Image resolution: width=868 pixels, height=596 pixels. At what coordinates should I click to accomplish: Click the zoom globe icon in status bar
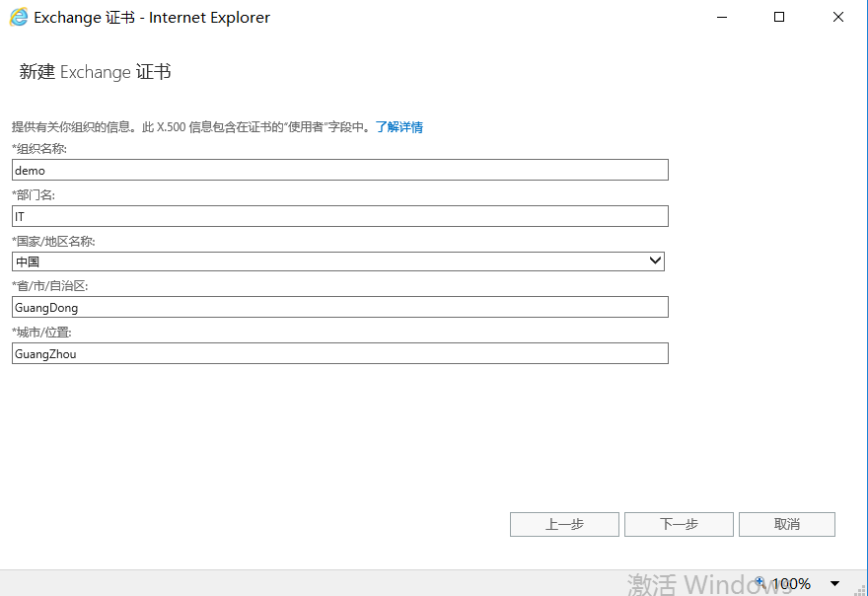tap(759, 583)
